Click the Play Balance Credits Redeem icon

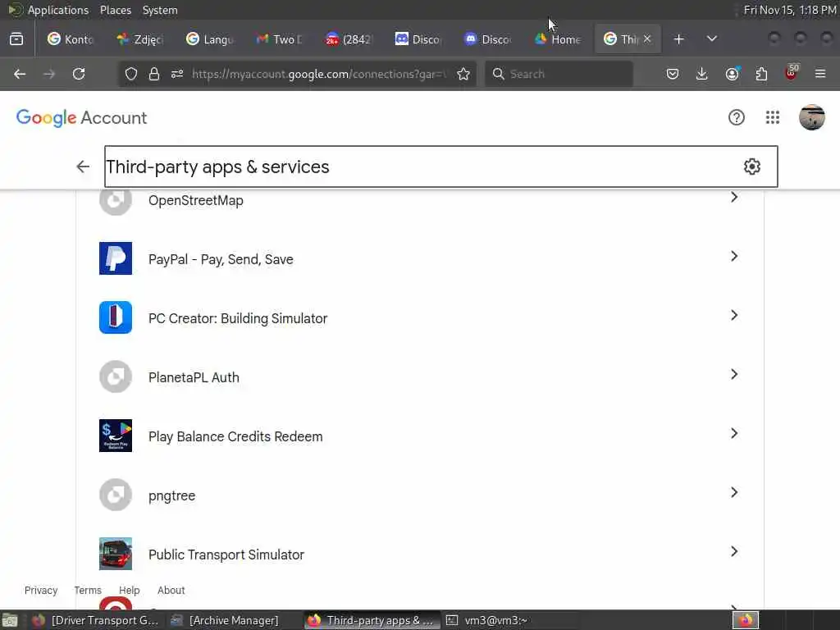point(116,436)
